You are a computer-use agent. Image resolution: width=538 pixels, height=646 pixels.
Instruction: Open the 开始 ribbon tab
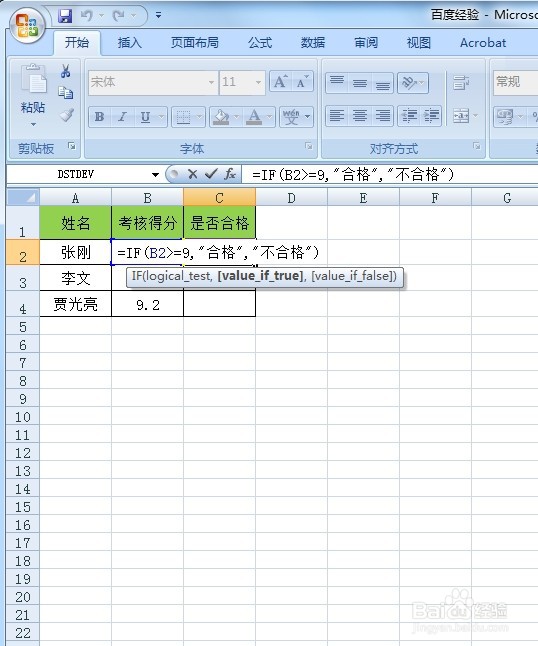click(77, 42)
